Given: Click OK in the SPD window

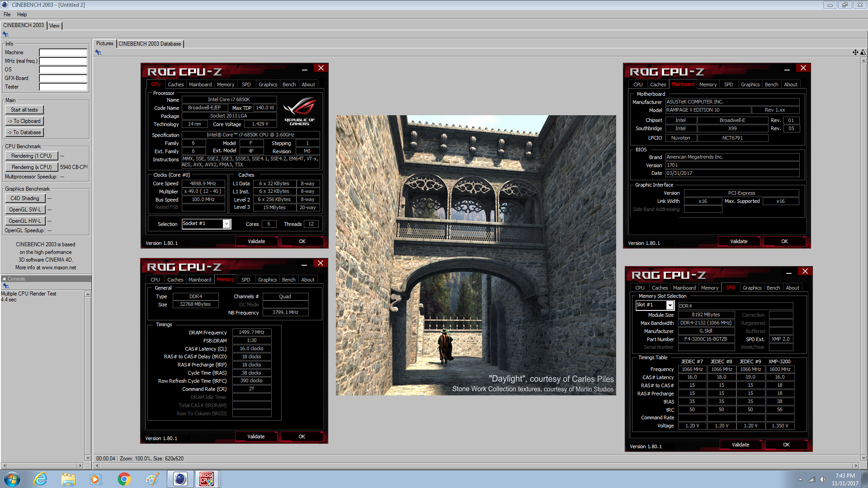Looking at the screenshot, I should 786,445.
